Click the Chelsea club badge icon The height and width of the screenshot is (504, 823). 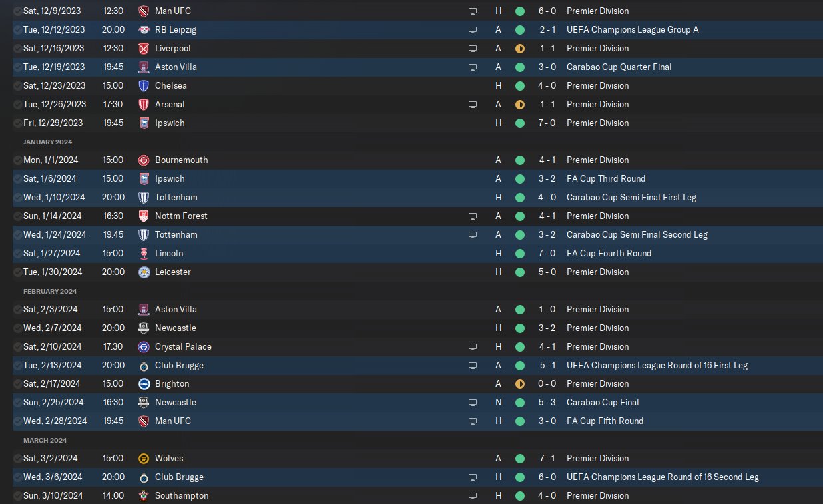[144, 86]
